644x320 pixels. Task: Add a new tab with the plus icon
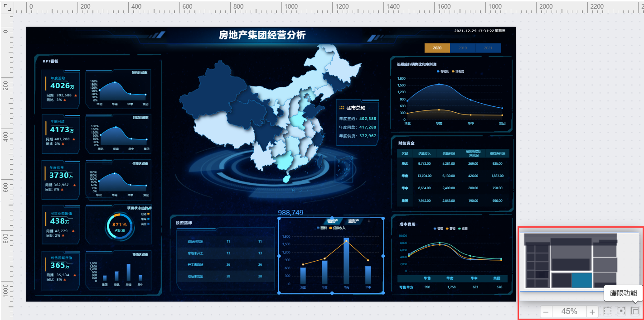tap(369, 221)
